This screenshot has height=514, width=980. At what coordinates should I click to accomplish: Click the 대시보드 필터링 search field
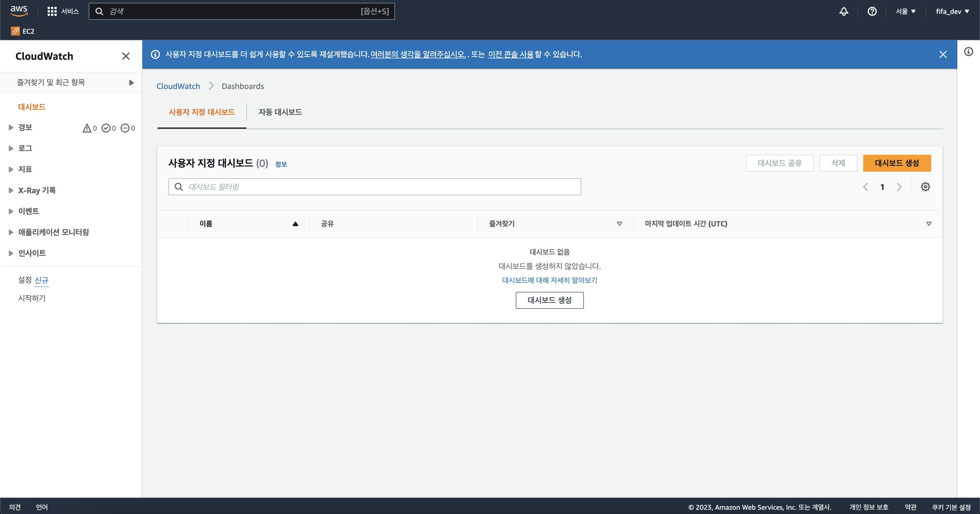(374, 187)
